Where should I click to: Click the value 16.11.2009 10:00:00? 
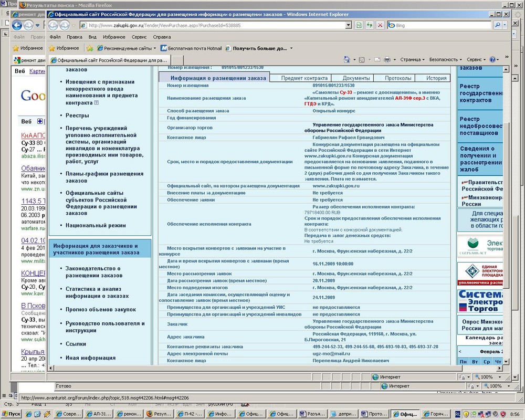333,264
